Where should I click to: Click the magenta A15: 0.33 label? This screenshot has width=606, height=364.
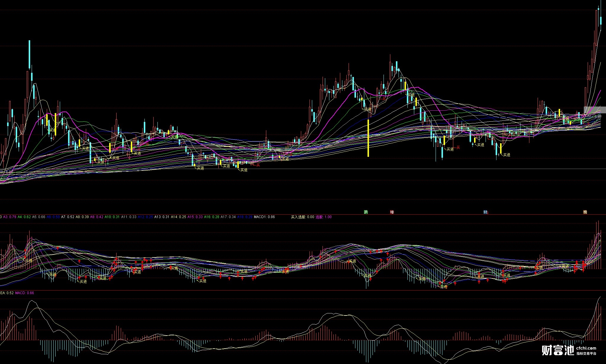coord(195,217)
